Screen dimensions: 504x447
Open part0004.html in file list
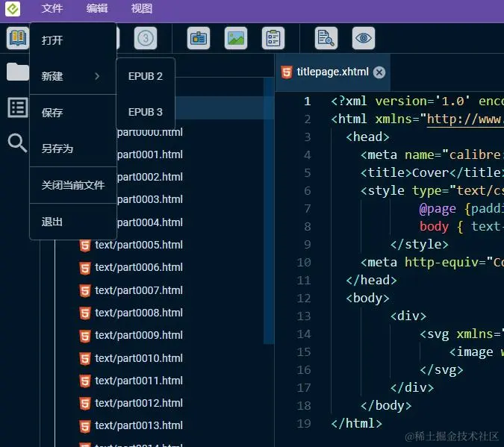coord(150,222)
